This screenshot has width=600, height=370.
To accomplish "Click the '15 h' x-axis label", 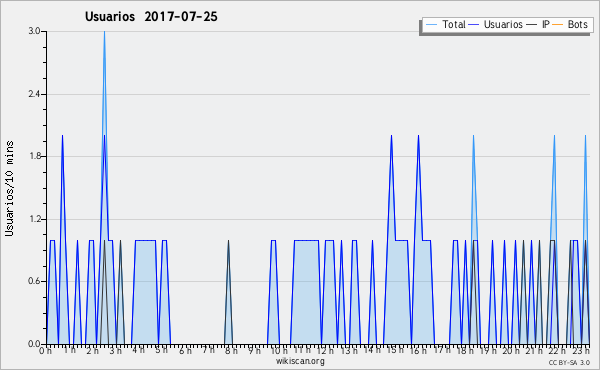I will pyautogui.click(x=395, y=350).
